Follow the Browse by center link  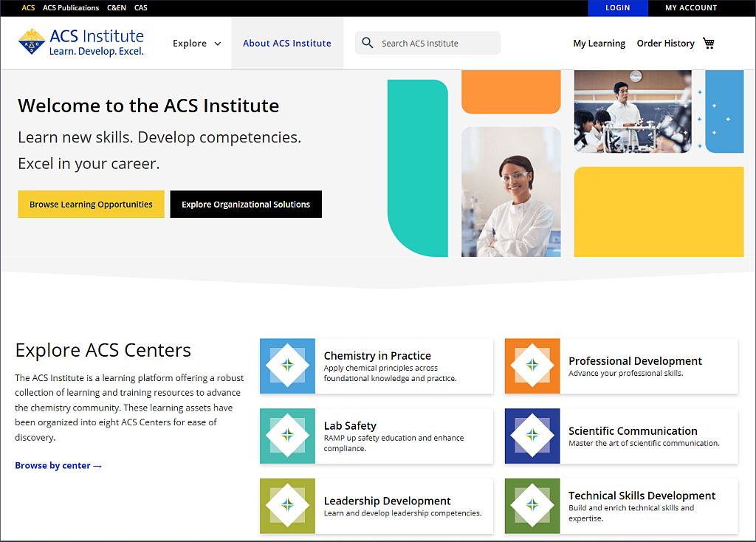click(58, 466)
